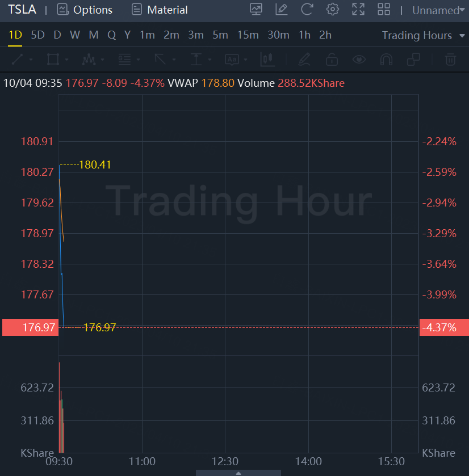Refresh the chart with the reload icon
469x476 pixels.
click(307, 10)
